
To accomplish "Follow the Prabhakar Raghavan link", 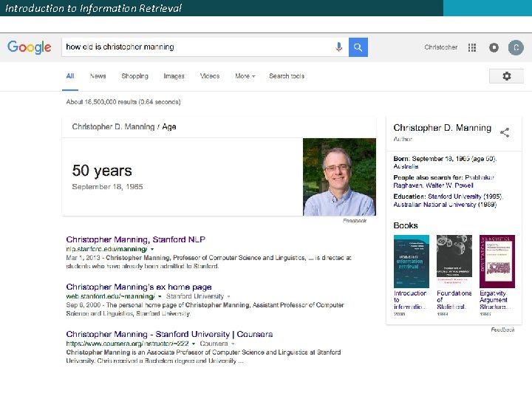I will point(444,181).
